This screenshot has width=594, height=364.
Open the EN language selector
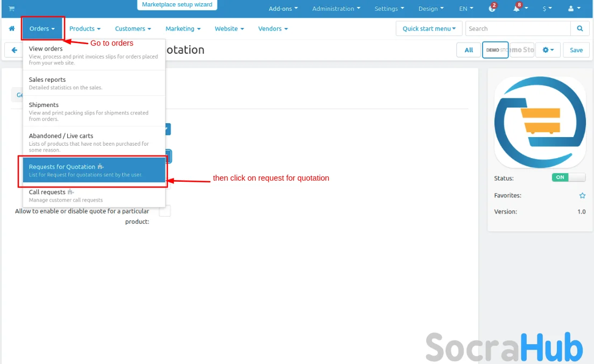point(466,8)
